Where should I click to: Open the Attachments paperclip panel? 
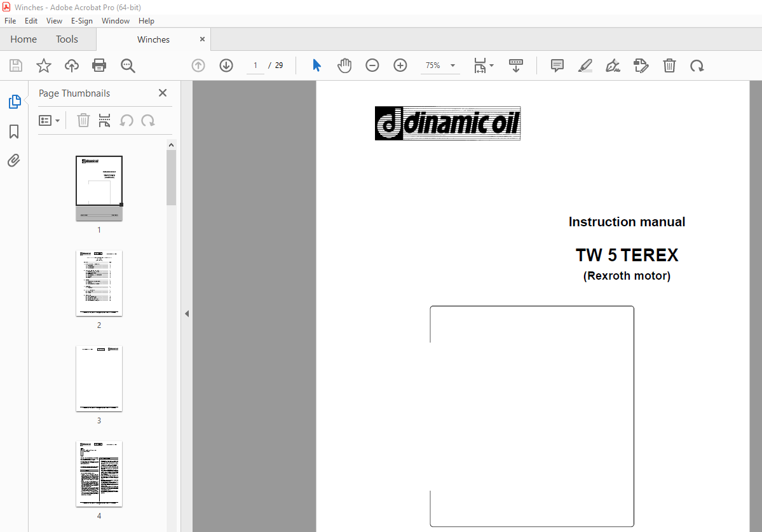point(13,160)
